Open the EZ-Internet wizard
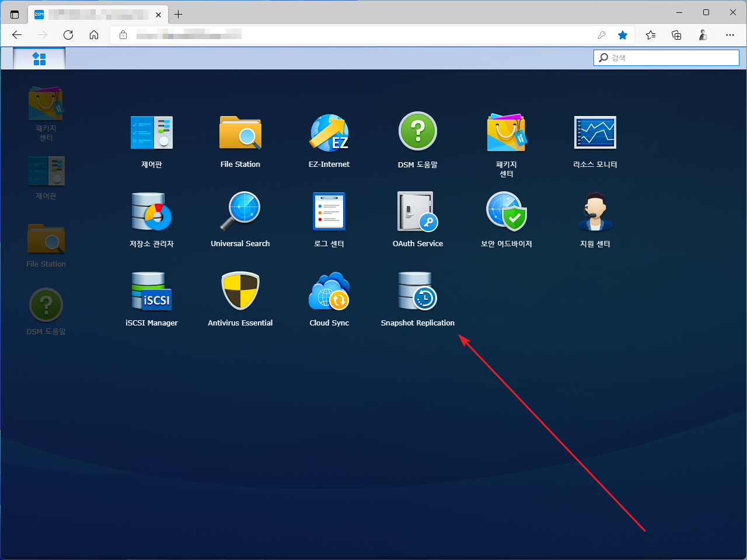This screenshot has height=560, width=747. [x=329, y=141]
